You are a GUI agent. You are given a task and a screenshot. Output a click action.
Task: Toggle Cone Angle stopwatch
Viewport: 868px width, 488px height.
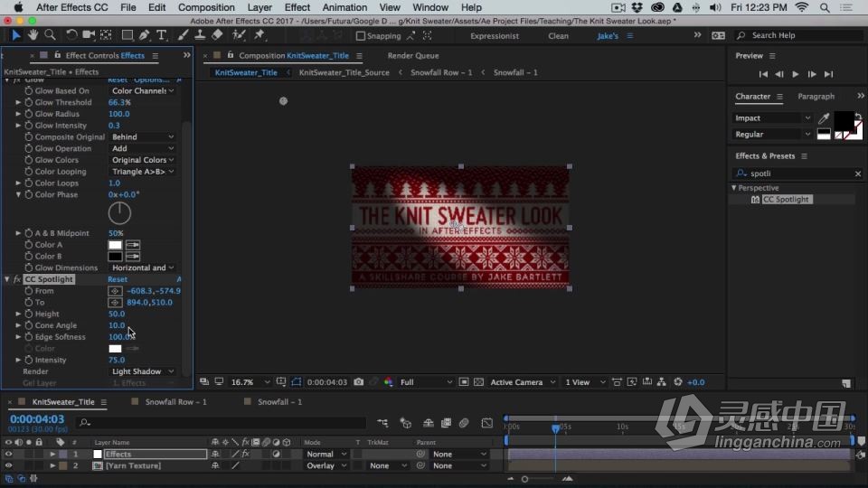tap(29, 325)
